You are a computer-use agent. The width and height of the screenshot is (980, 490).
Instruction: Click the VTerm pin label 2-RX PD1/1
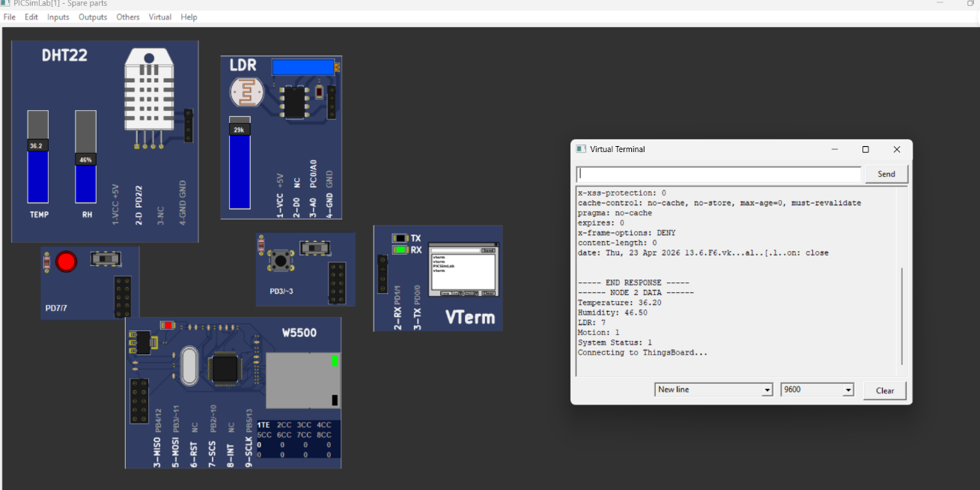(x=398, y=307)
